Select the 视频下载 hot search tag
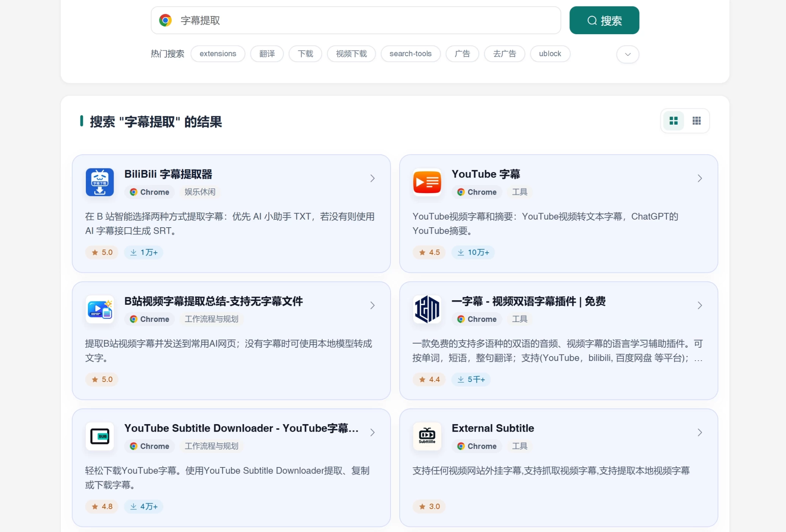The image size is (786, 532). pos(351,54)
